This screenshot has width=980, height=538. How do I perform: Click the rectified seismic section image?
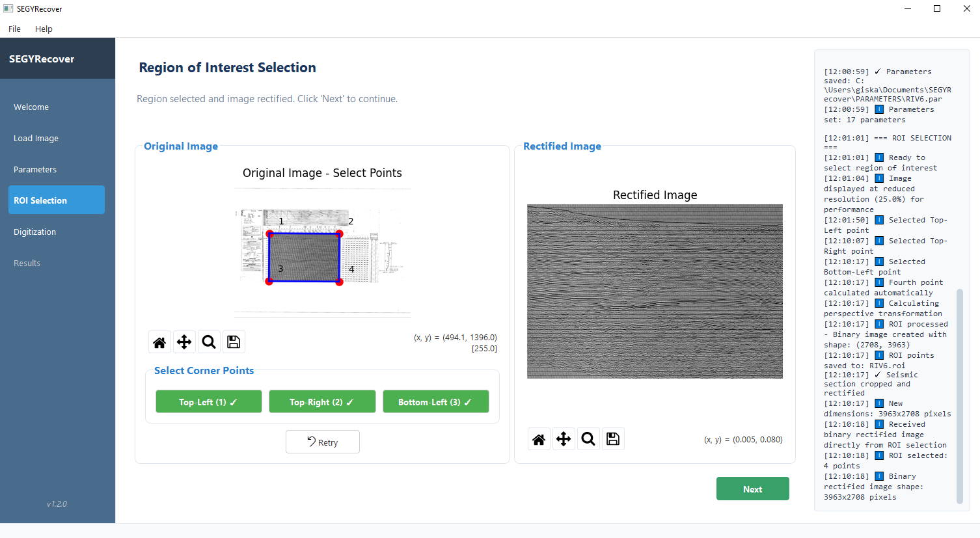[x=655, y=291]
